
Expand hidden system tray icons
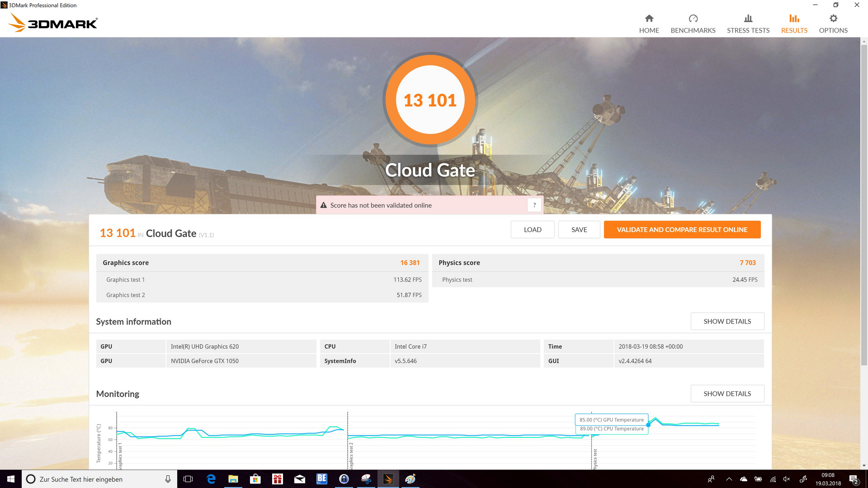click(729, 479)
